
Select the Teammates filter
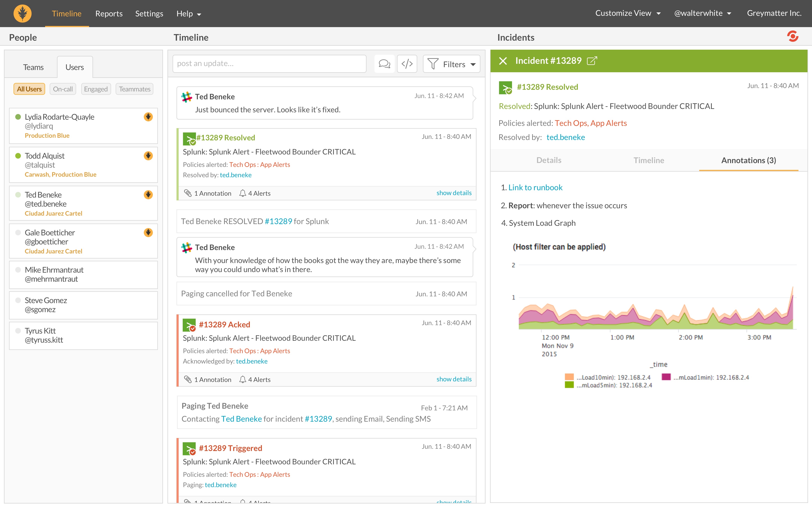click(x=135, y=89)
